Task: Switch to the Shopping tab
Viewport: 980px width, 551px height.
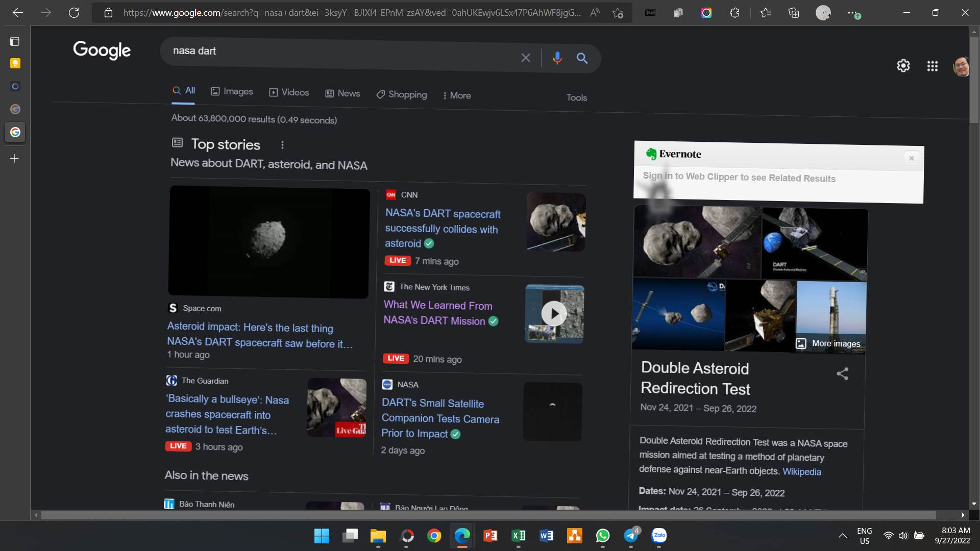Action: pyautogui.click(x=402, y=94)
